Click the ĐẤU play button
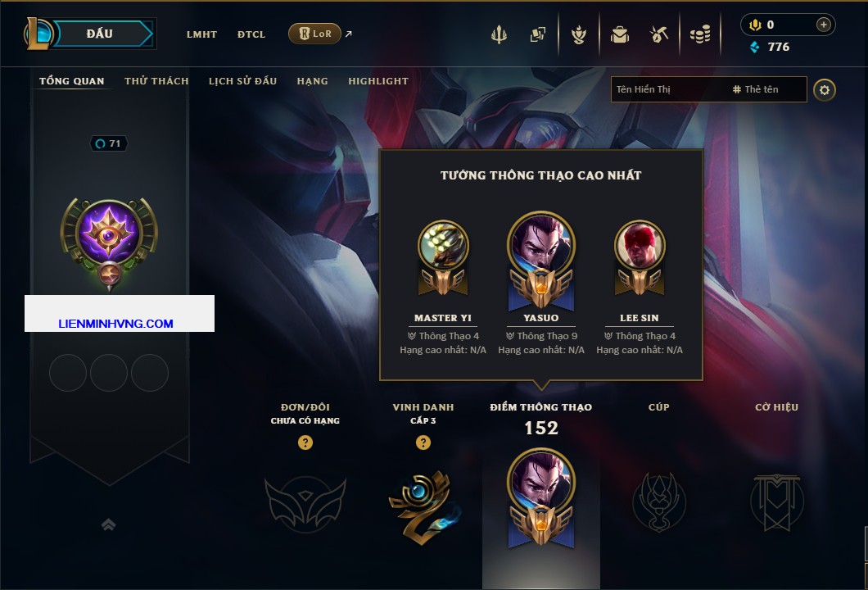 (98, 34)
